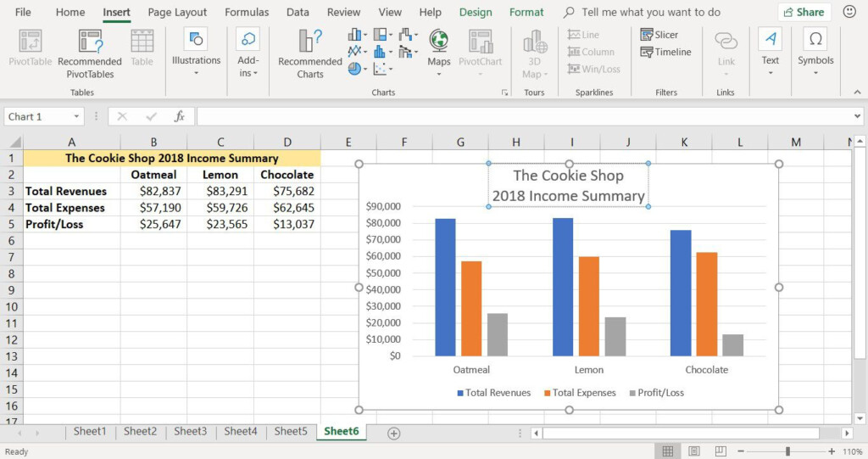Open the scatter chart dropdown arrow

(x=390, y=69)
